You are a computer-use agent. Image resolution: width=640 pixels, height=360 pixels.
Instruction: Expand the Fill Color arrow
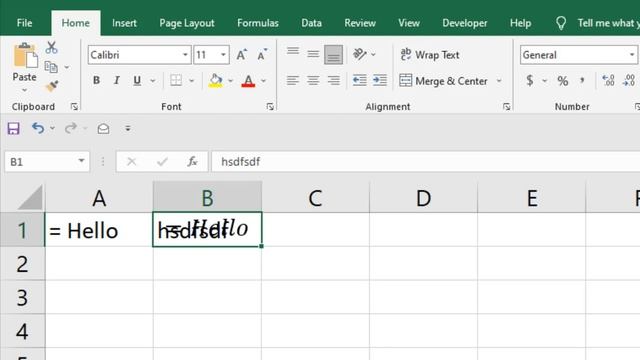click(x=230, y=81)
